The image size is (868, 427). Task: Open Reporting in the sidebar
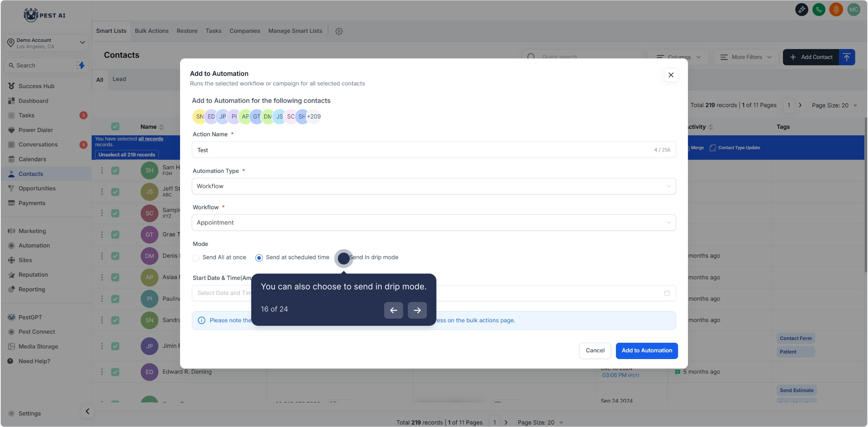point(32,289)
